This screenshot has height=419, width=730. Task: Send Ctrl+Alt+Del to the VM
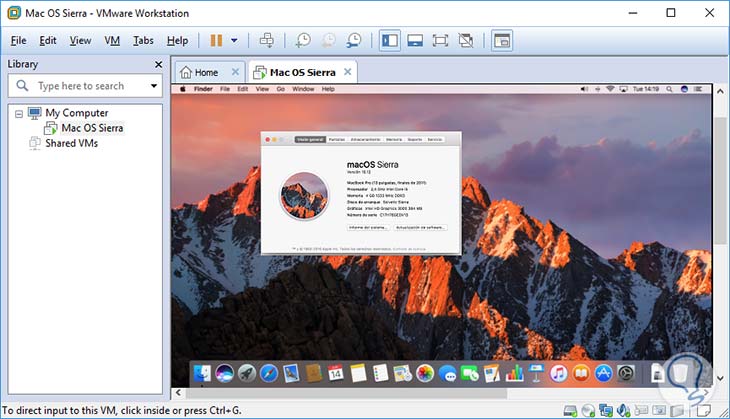click(x=266, y=41)
